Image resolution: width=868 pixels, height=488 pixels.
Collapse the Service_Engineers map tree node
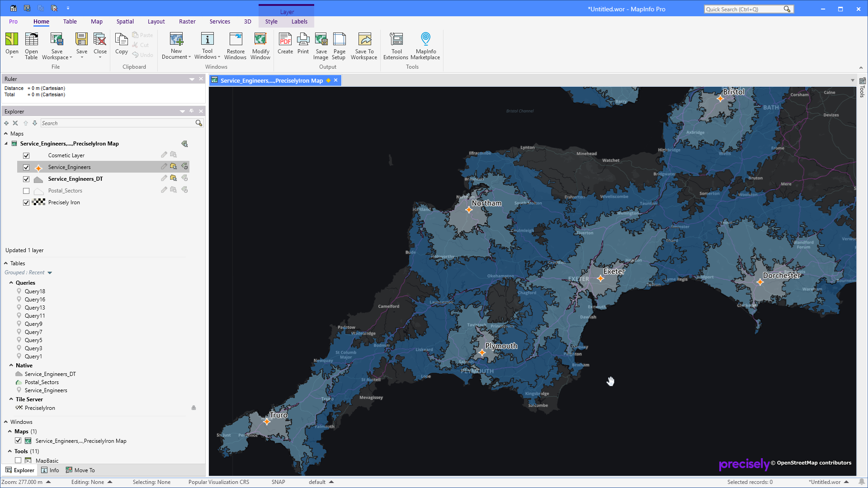6,144
